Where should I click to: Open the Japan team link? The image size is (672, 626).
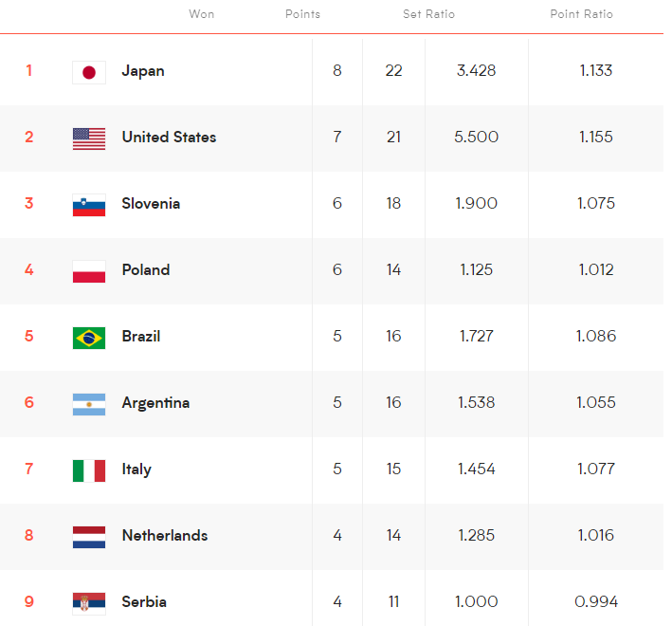coord(143,71)
